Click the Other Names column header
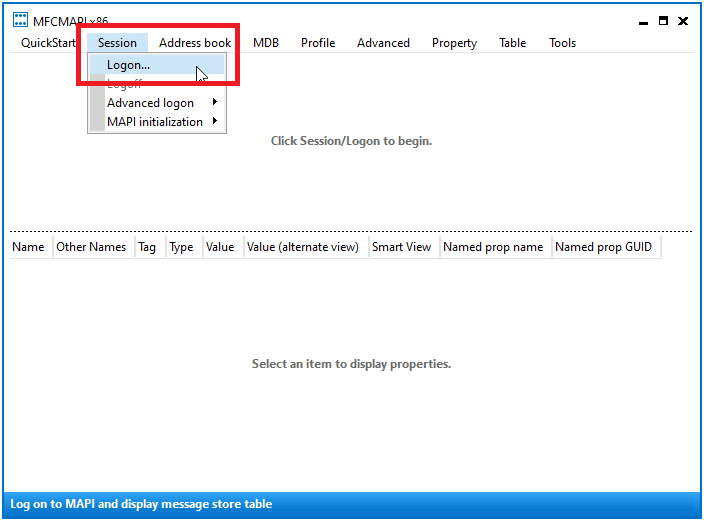Image resolution: width=704 pixels, height=521 pixels. (91, 247)
